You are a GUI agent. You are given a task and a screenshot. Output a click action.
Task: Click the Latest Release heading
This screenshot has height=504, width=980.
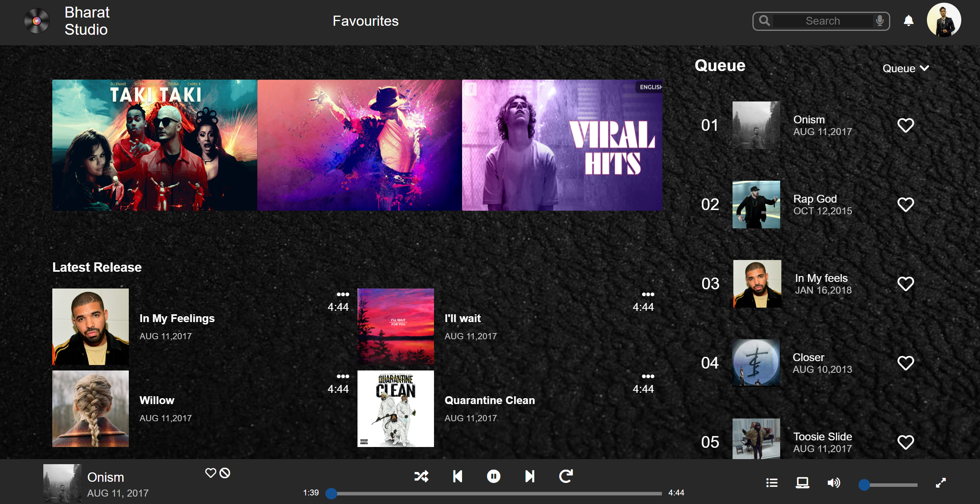(x=97, y=267)
